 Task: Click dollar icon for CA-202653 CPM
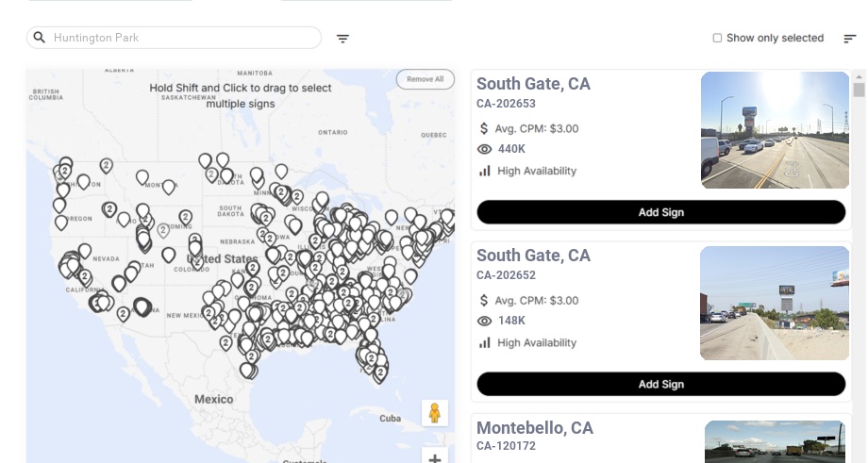[485, 128]
